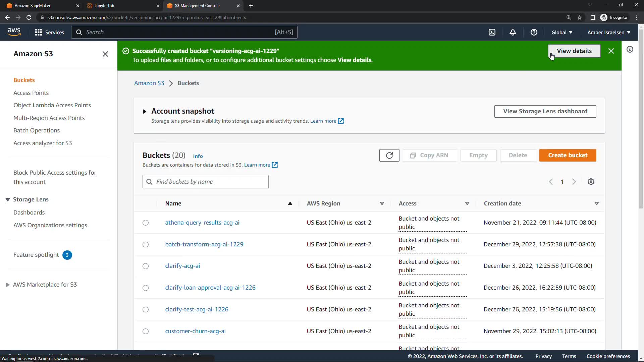The image size is (644, 362).
Task: Open Access Points in the sidebar
Action: pyautogui.click(x=31, y=93)
